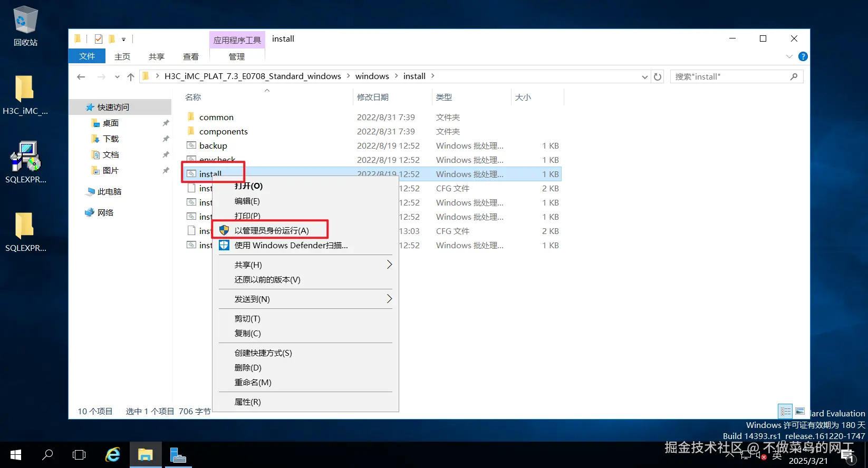This screenshot has width=868, height=468.
Task: Open Server Manager taskbar icon
Action: [x=178, y=455]
